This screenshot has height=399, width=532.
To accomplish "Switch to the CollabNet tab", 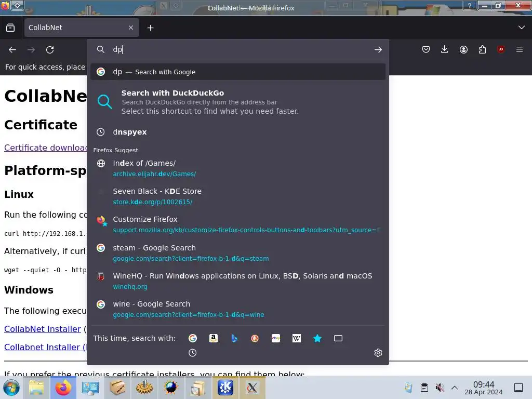I will pyautogui.click(x=82, y=28).
